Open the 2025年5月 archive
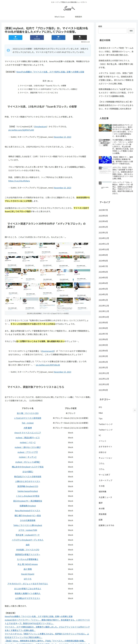Image resolution: width=138 pixels, height=644 pixels. [103, 216]
